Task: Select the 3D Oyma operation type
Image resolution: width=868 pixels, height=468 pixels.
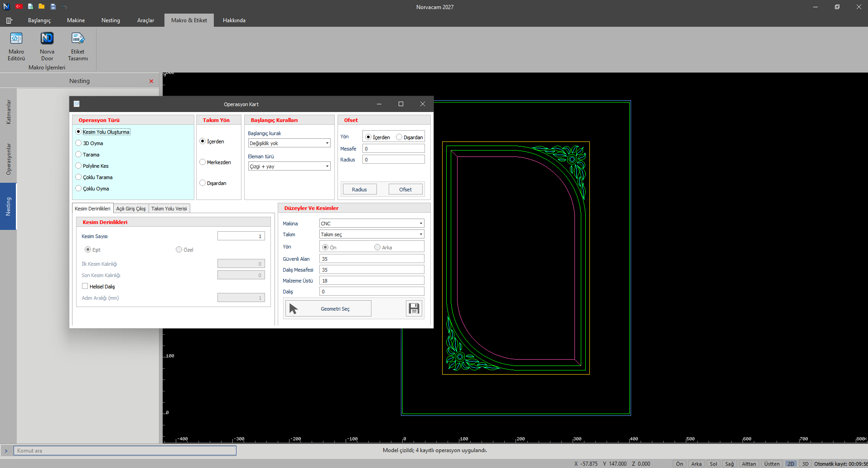Action: coord(89,143)
